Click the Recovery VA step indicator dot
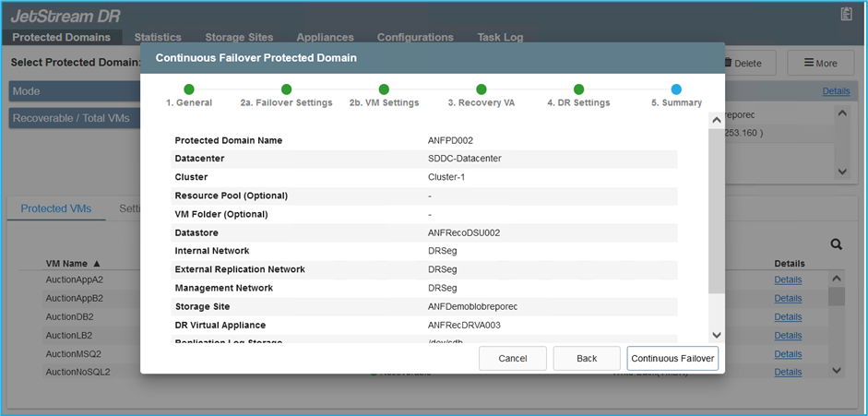The height and width of the screenshot is (416, 868). pyautogui.click(x=481, y=89)
